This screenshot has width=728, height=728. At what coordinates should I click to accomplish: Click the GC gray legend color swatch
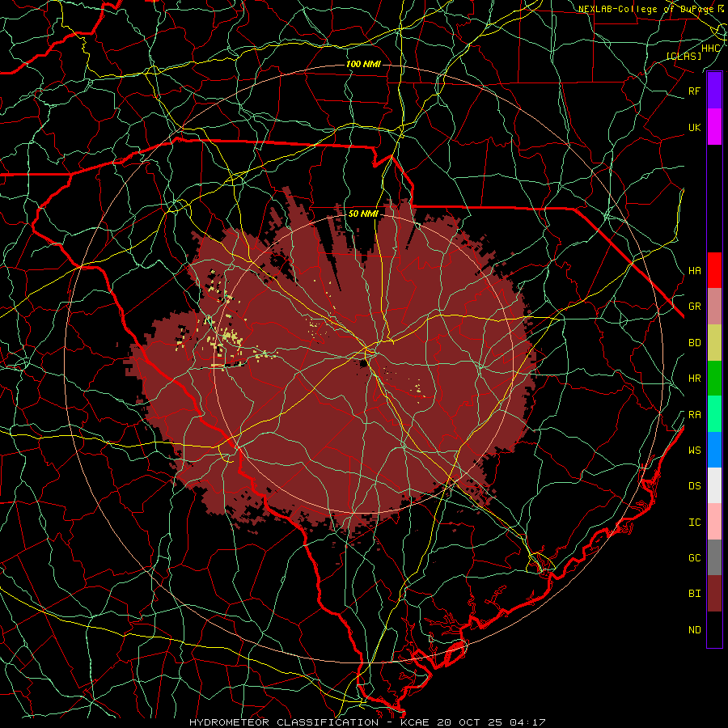point(714,557)
